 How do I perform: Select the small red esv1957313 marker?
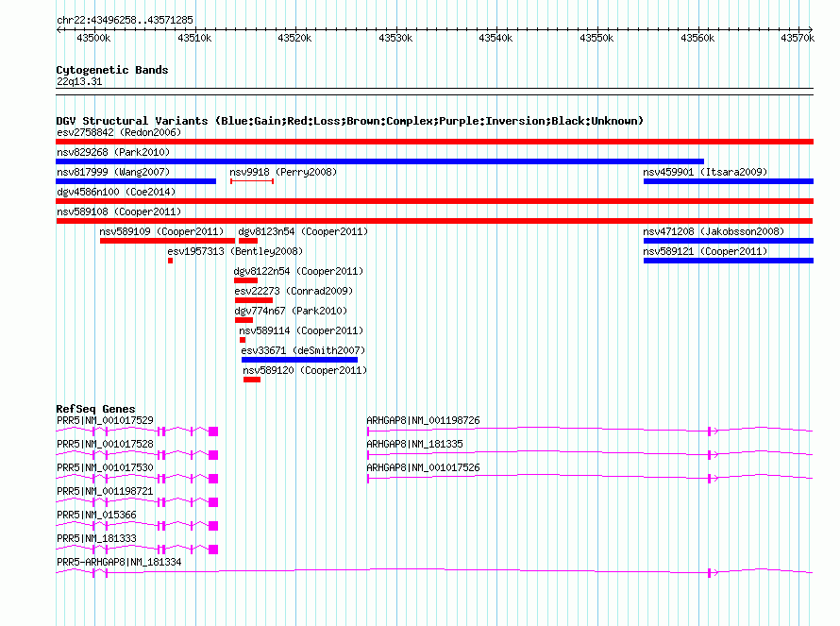[x=170, y=261]
